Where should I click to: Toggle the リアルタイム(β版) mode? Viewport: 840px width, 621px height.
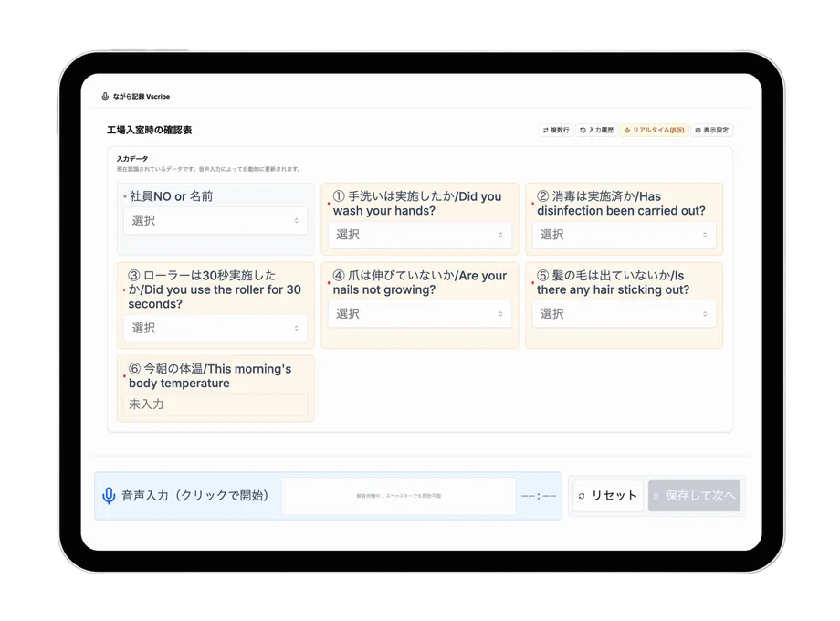point(654,131)
